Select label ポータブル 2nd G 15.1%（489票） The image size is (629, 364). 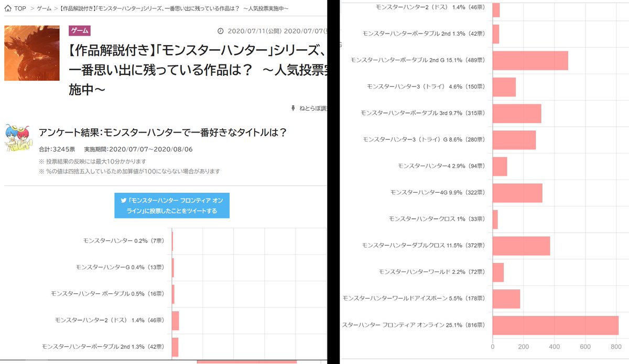point(418,60)
